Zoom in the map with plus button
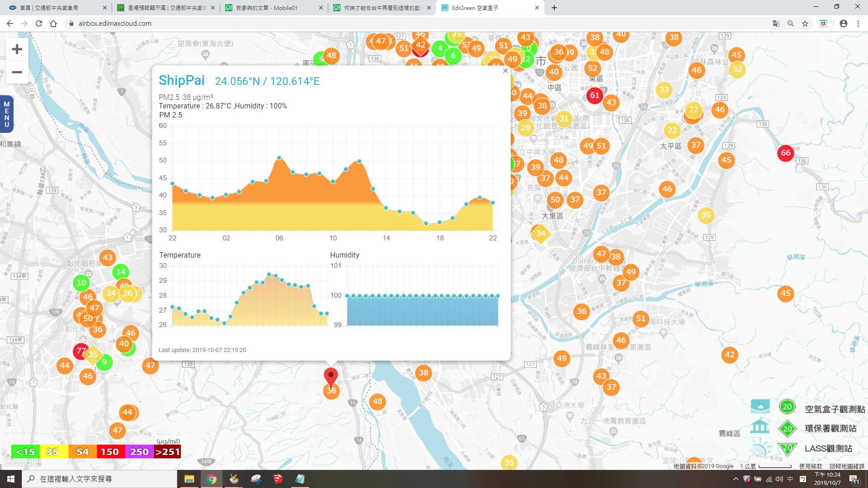Viewport: 868px width, 488px height. (17, 49)
